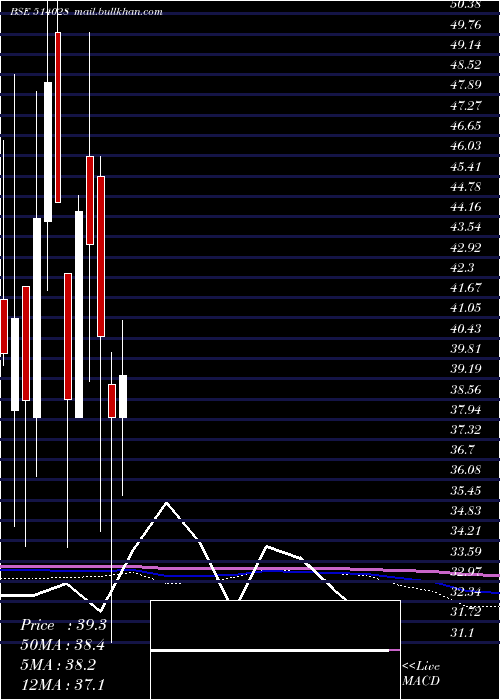Click the 31.1 axis value
Viewport: 500px width, 700px height.
[x=463, y=633]
